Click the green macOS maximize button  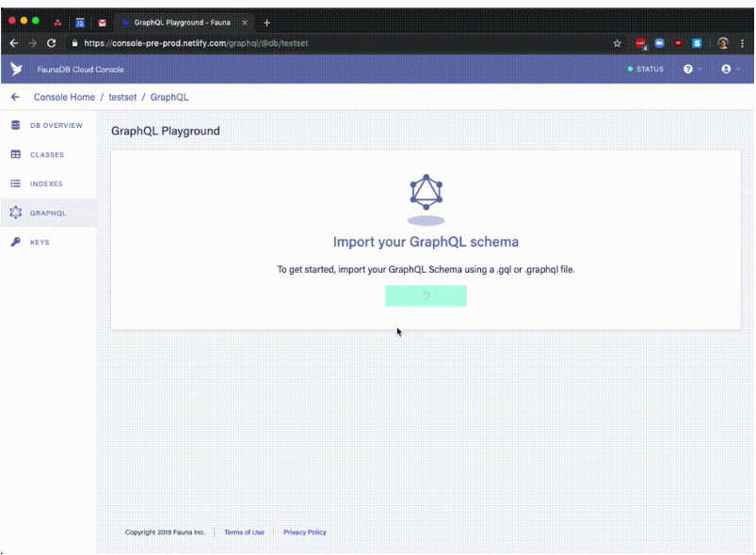pyautogui.click(x=35, y=21)
